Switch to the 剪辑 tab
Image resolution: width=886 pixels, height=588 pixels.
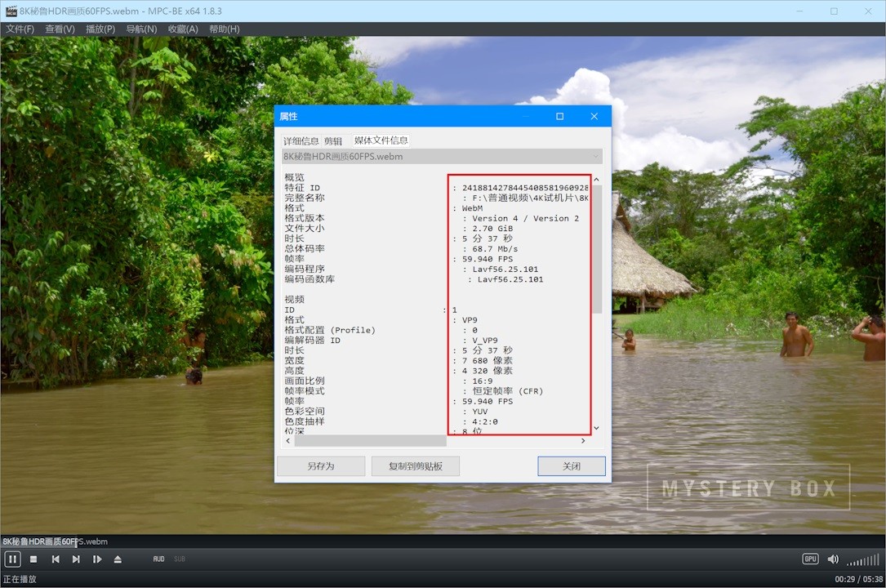[x=333, y=140]
